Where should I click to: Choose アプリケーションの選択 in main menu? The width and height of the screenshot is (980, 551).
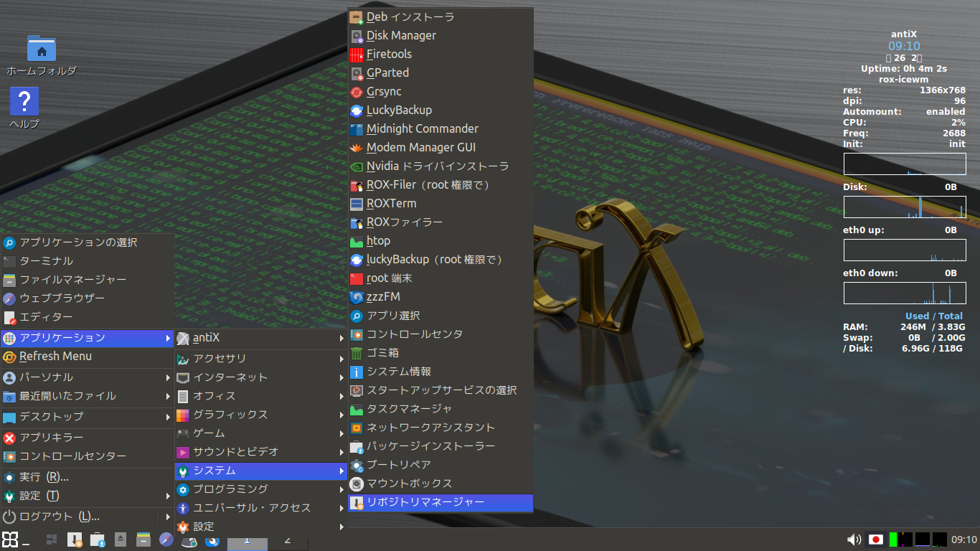pyautogui.click(x=88, y=242)
